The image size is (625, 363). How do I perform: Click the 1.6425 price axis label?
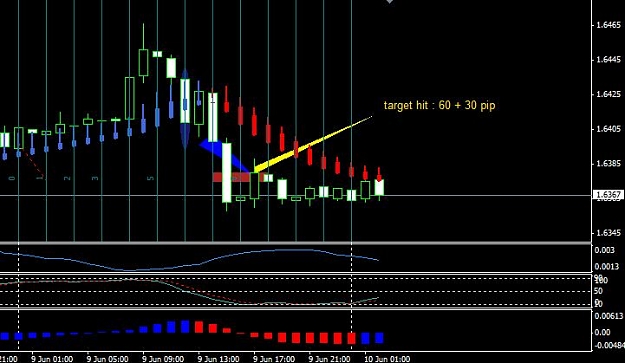click(608, 94)
